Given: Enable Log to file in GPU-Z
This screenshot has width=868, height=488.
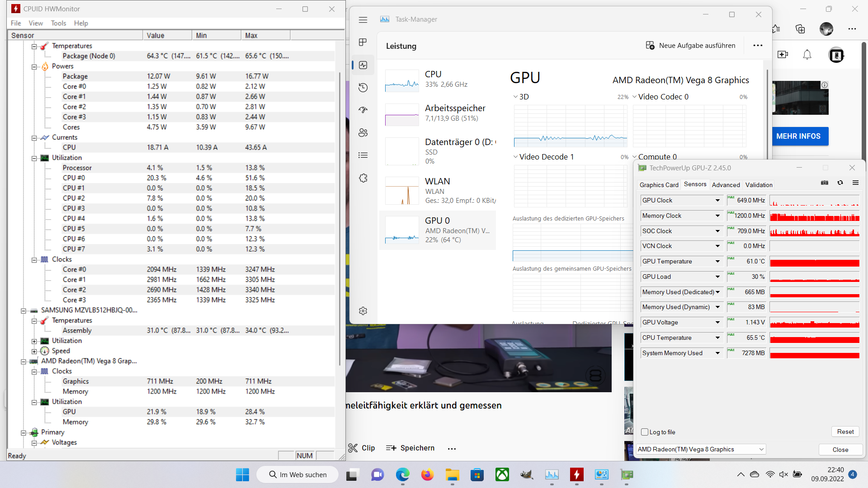Looking at the screenshot, I should (644, 432).
